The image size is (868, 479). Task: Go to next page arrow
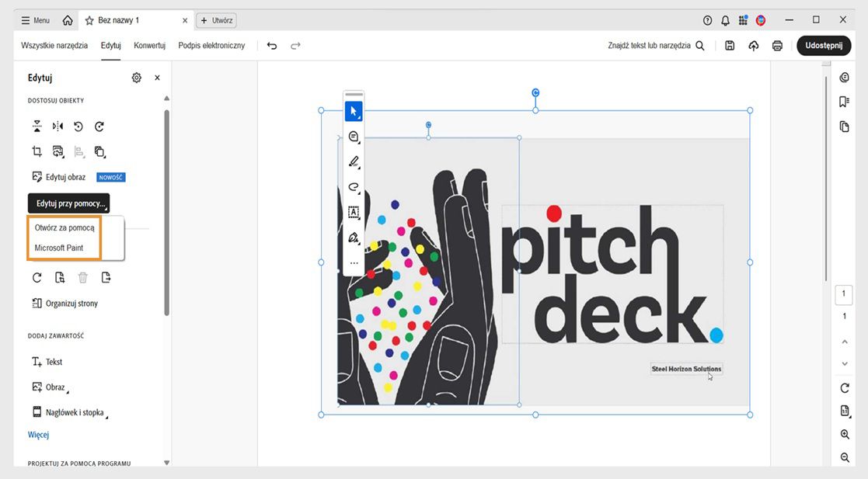pos(845,363)
